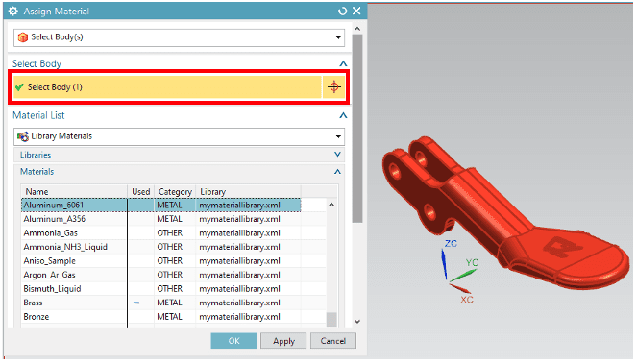Click the materials table scroll up arrow
The image size is (637, 364).
(x=331, y=205)
